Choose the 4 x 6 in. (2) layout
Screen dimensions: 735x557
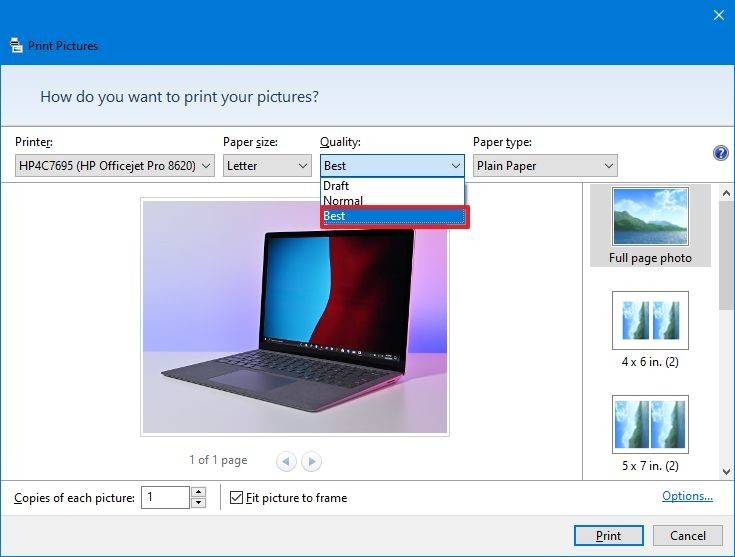(650, 329)
